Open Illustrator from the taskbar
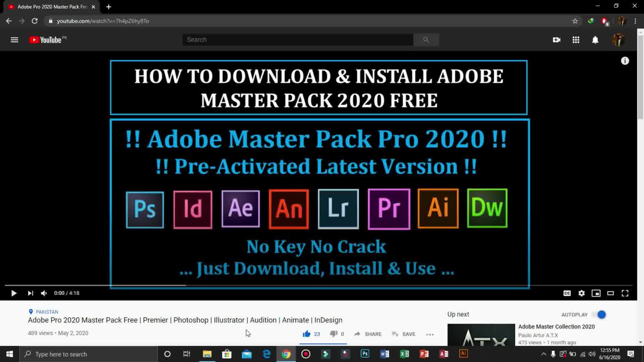644x362 pixels. [464, 354]
